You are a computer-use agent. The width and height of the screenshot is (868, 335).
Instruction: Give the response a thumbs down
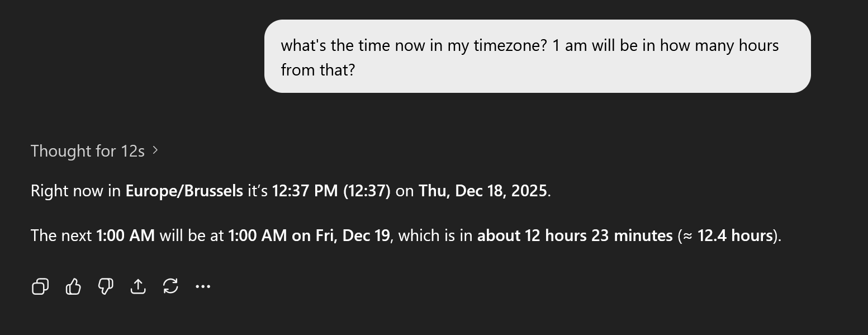click(x=106, y=287)
